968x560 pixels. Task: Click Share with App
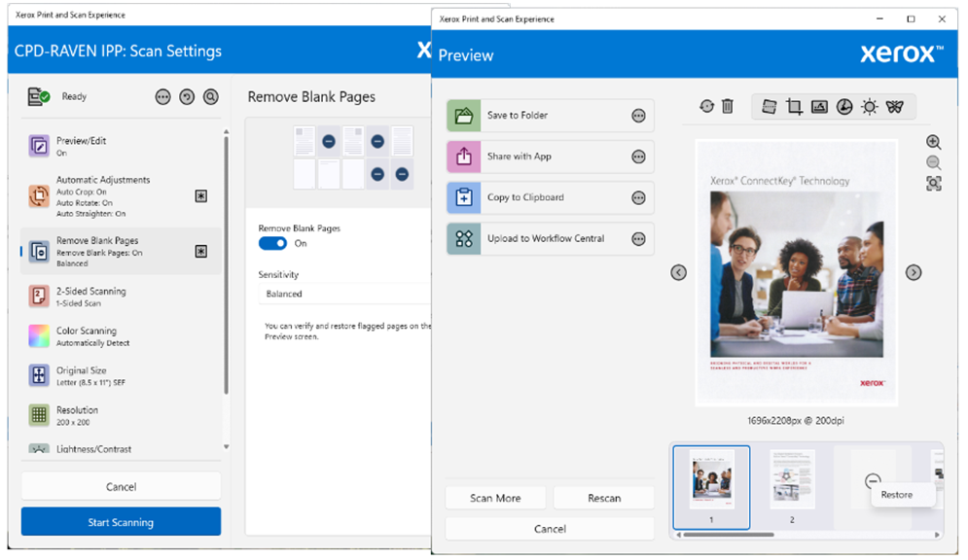pos(550,157)
